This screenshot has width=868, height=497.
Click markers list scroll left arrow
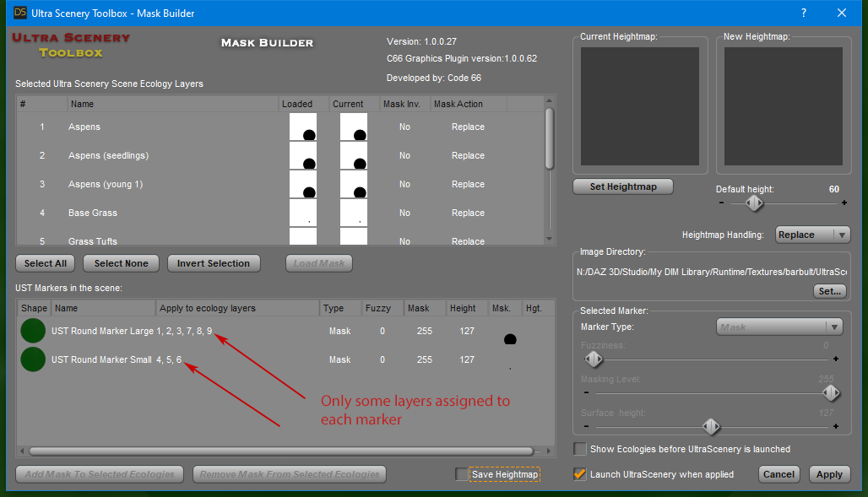pyautogui.click(x=22, y=451)
